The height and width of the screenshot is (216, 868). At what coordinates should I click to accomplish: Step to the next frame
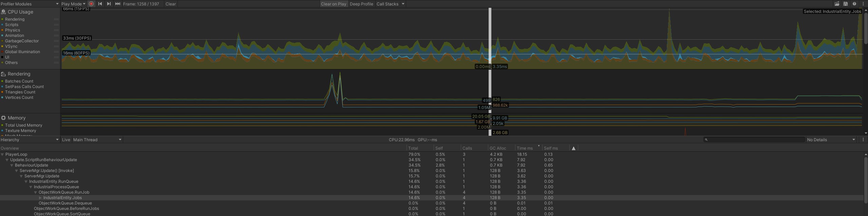pyautogui.click(x=109, y=4)
